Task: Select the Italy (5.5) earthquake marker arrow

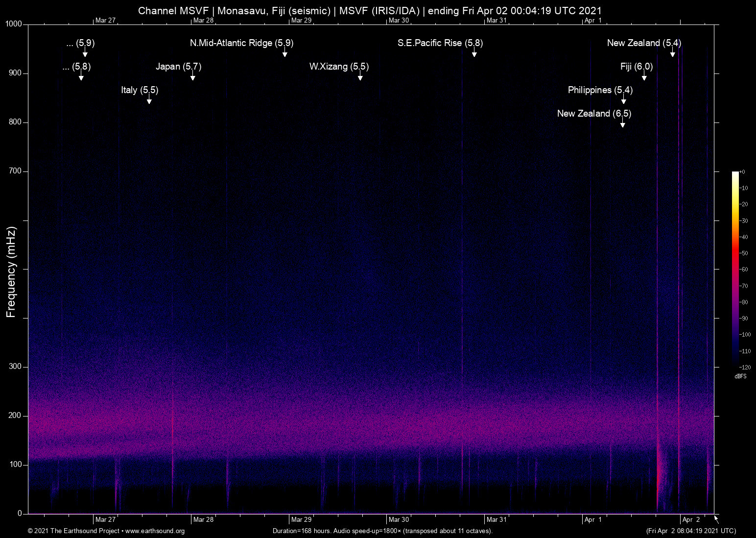Action: pos(149,100)
